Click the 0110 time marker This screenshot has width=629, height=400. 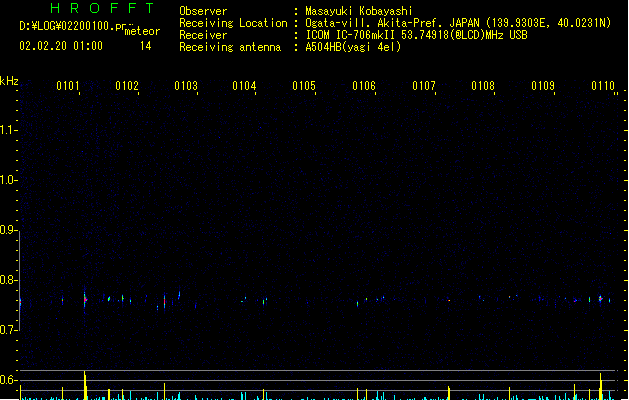pyautogui.click(x=603, y=86)
